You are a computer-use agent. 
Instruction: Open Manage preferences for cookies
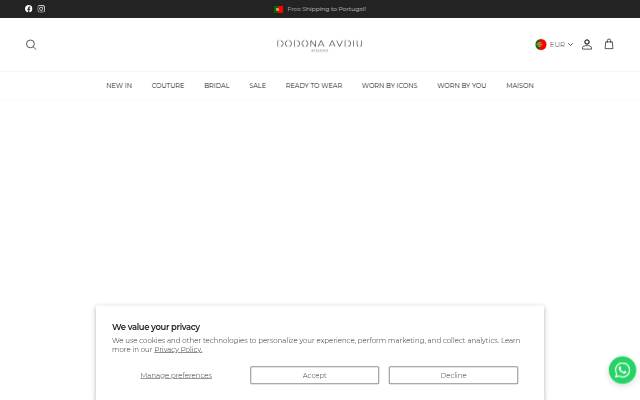176,375
